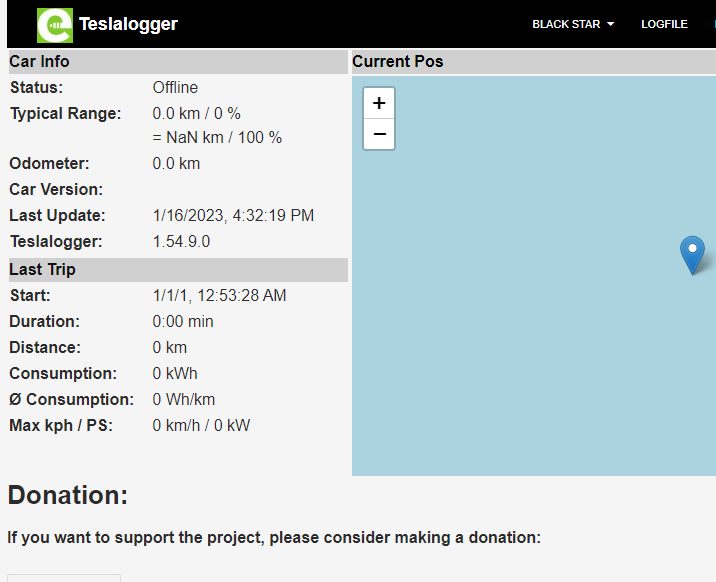Viewport: 716px width, 582px height.
Task: Click the Car Version: label
Action: tap(56, 189)
